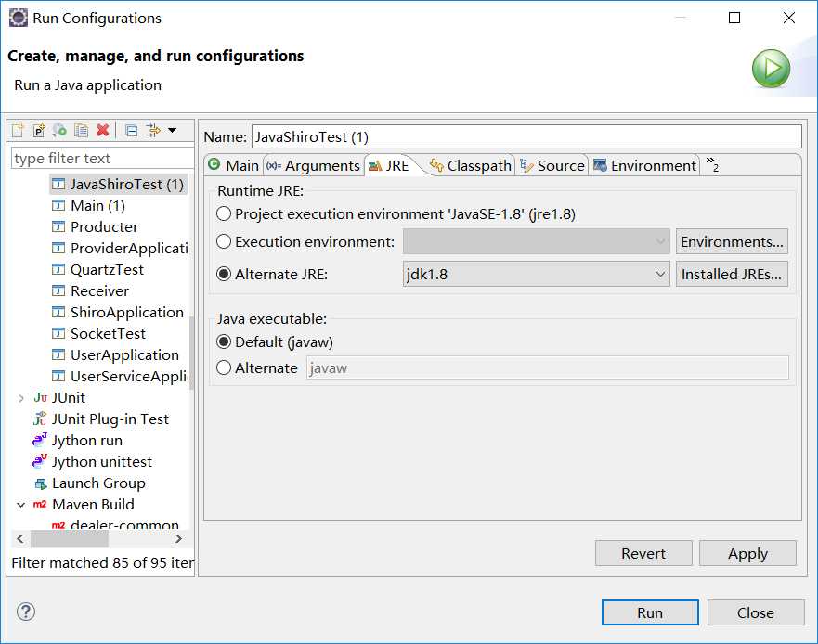Click the Maven Build m2 icon
818x644 pixels.
[x=40, y=504]
